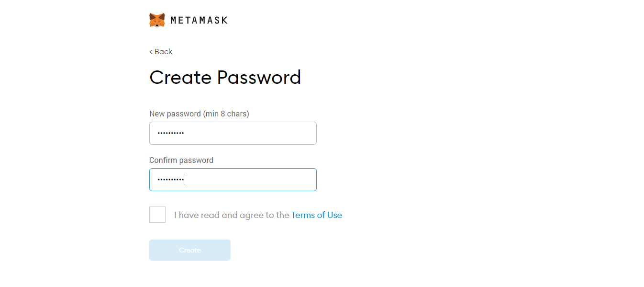644x287 pixels.
Task: Click the '(min 8 chars)' hint text
Action: 226,114
